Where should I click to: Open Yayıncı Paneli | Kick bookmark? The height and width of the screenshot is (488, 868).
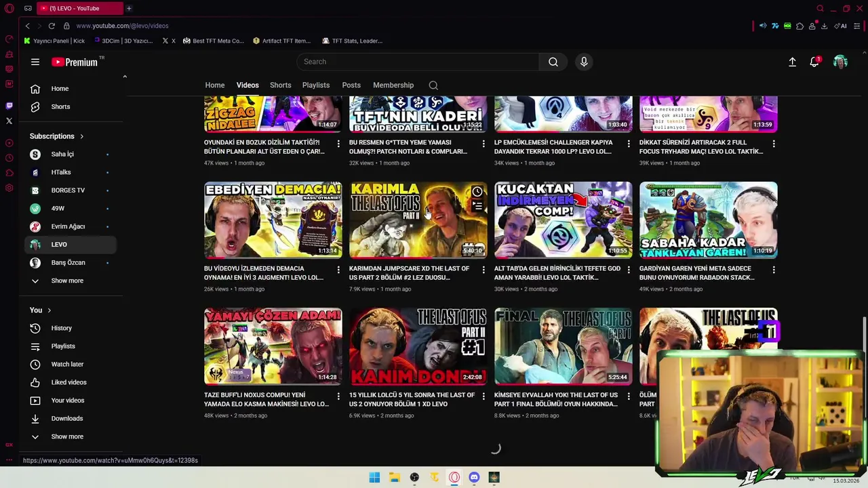point(54,41)
